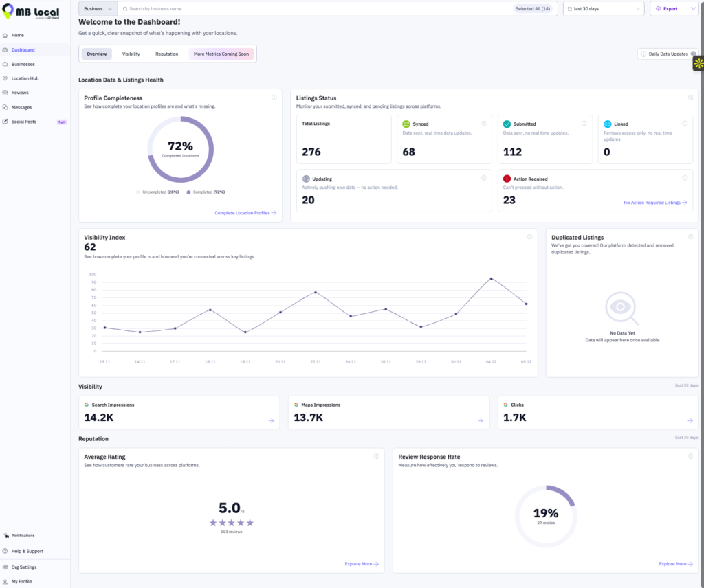The height and width of the screenshot is (588, 704).
Task: Click the green Synced status icon
Action: (406, 124)
